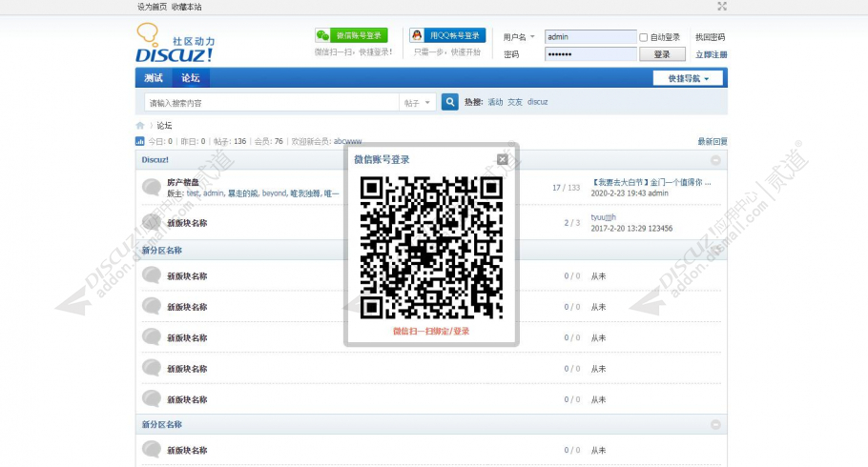Click the Discuz! category title
This screenshot has width=868, height=467.
pyautogui.click(x=155, y=160)
